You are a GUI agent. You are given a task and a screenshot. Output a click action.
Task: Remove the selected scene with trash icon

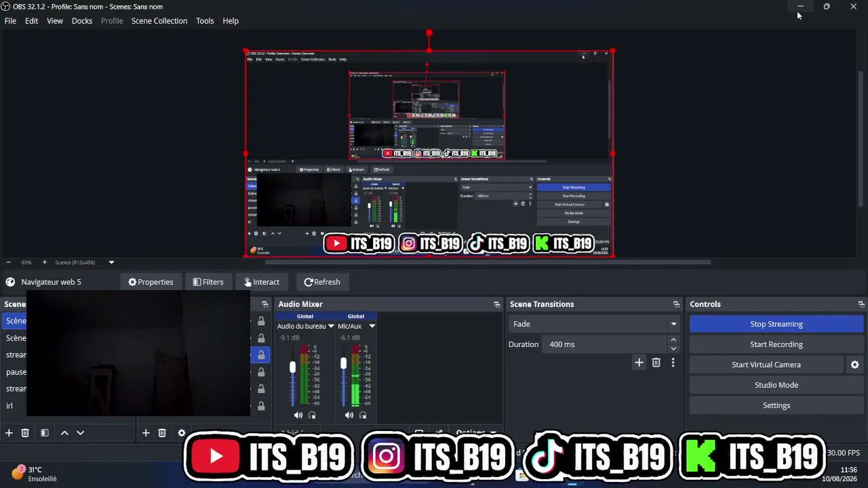[25, 433]
